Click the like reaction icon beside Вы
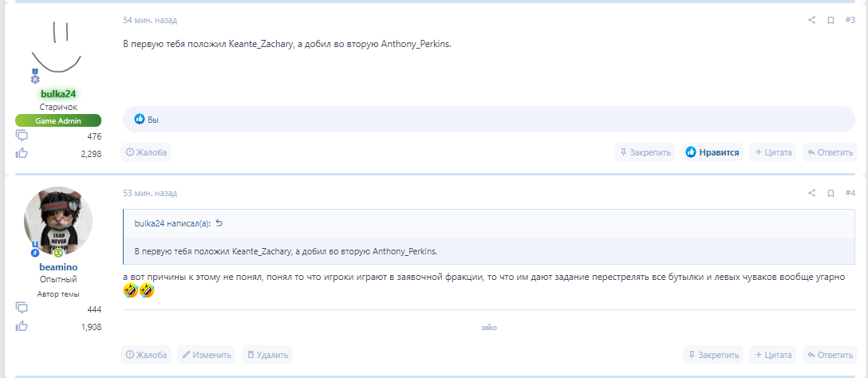 [x=140, y=119]
